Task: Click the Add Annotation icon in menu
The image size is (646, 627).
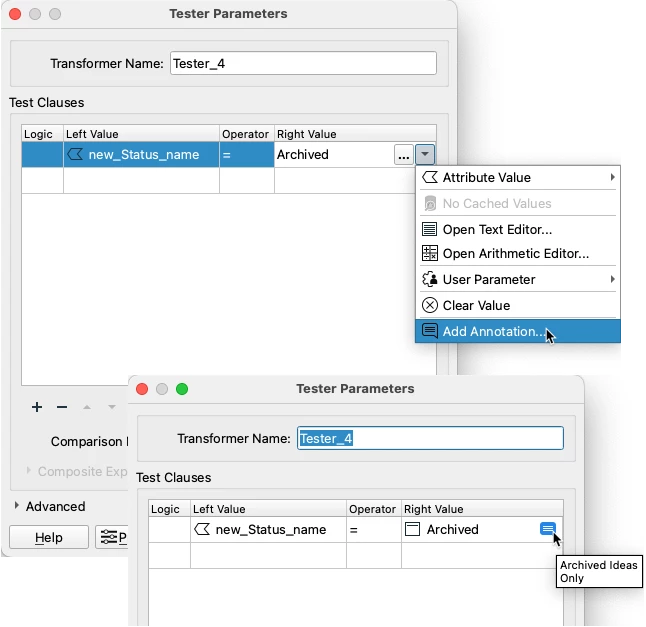Action: pyautogui.click(x=430, y=331)
